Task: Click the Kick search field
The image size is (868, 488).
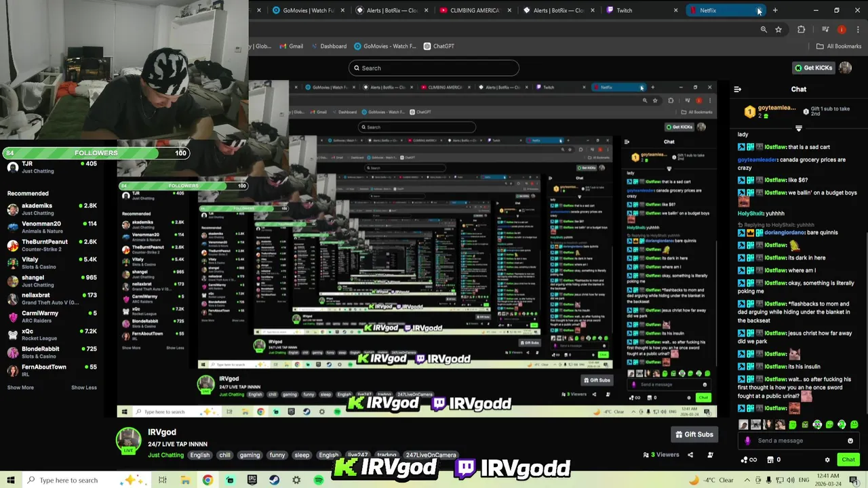Action: (x=434, y=68)
